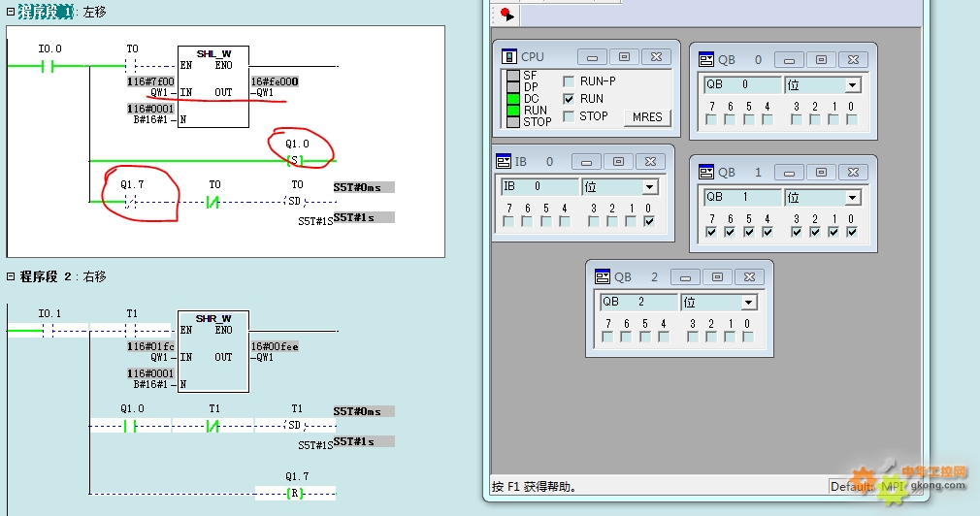Select the I0.1 contact in segment 2
Screen dimensions: 980x516
49,331
